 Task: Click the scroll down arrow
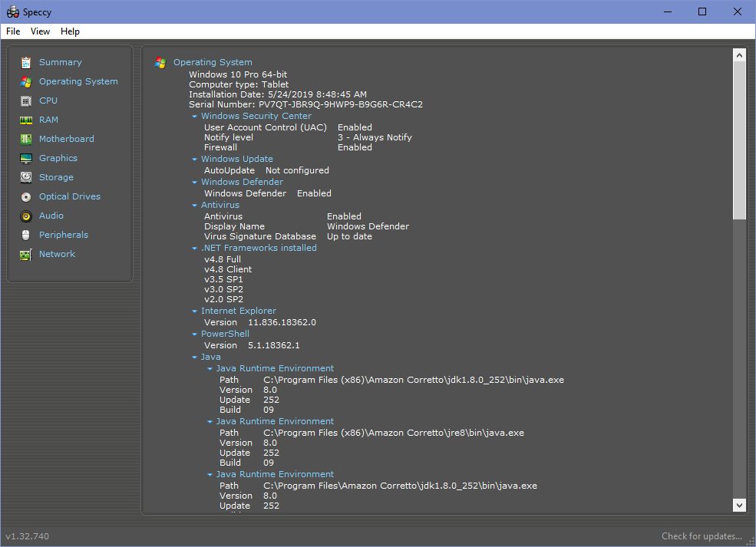[x=739, y=505]
